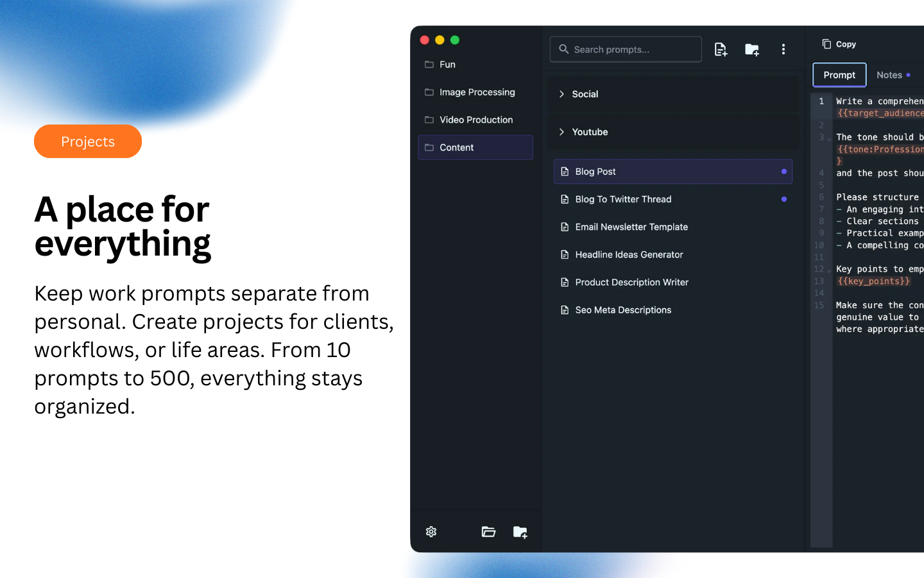Open the three-dot overflow menu
This screenshot has height=578, width=924.
(x=783, y=49)
